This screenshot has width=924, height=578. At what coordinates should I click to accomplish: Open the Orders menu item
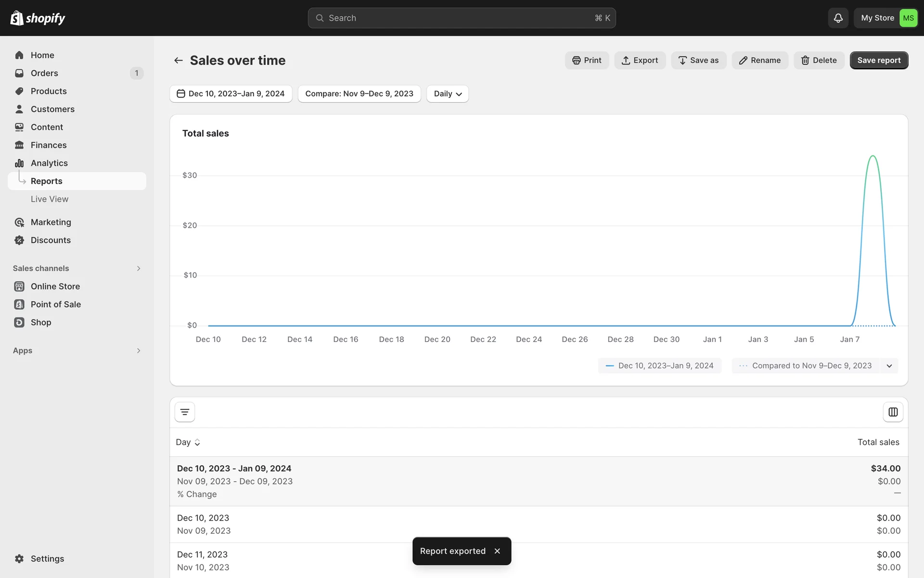point(44,73)
